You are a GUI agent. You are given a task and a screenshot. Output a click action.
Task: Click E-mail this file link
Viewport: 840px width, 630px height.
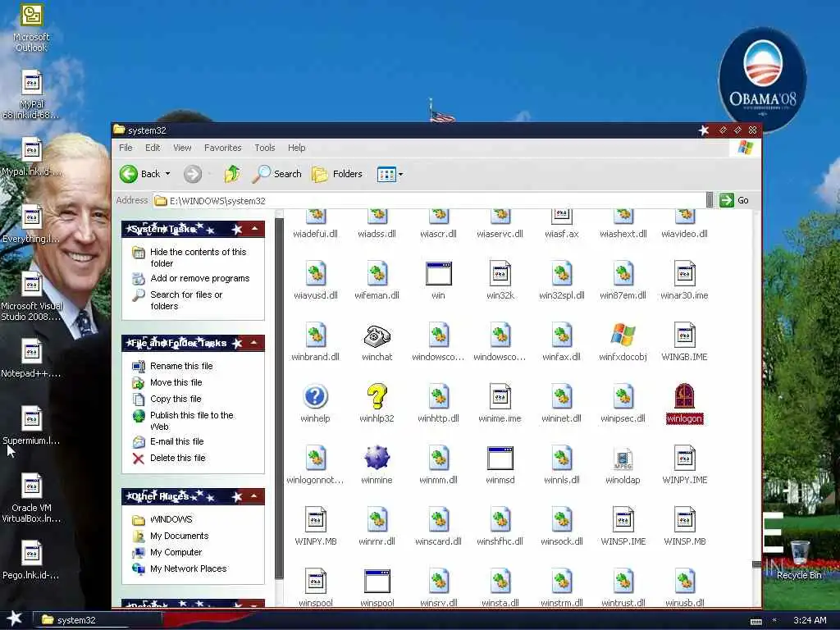177,441
